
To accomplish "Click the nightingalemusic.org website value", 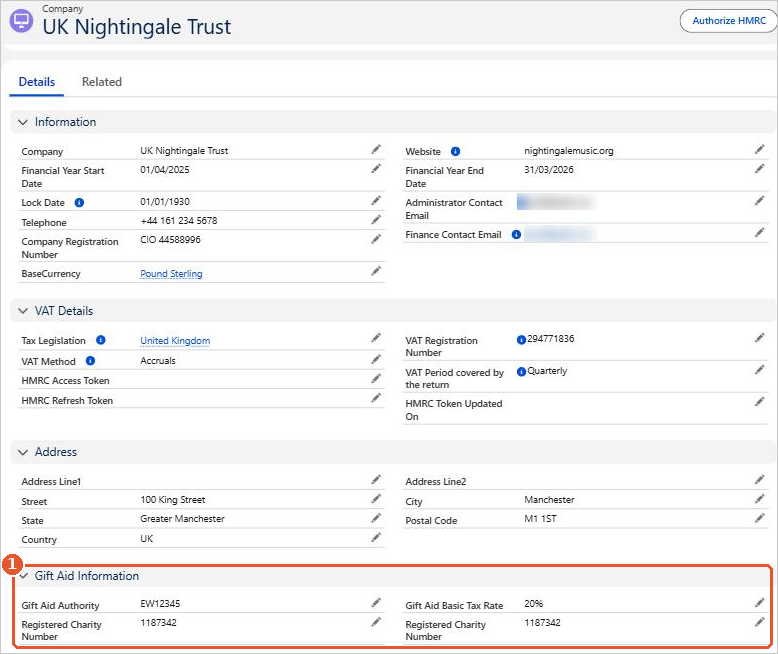I will 569,150.
